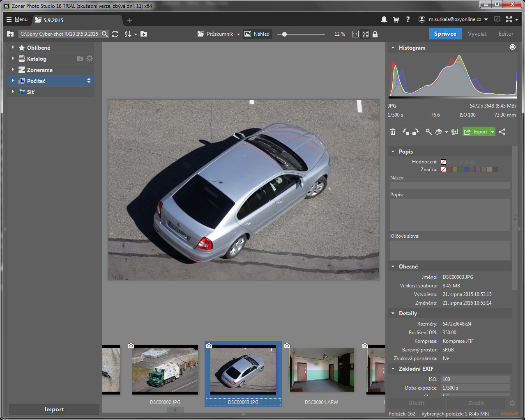This screenshot has width=525, height=420.
Task: Refresh the folder with the reload icon
Action: [x=115, y=34]
